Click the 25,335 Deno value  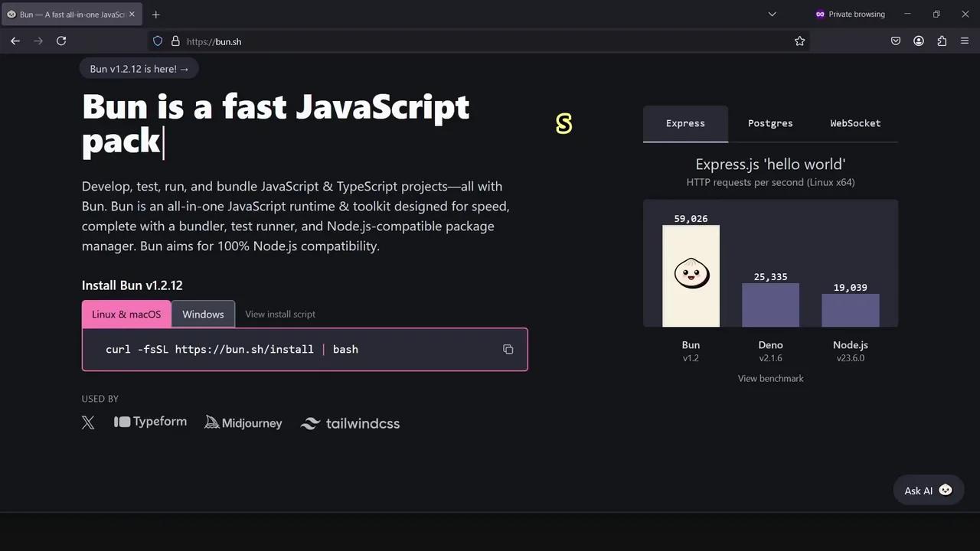click(x=770, y=277)
